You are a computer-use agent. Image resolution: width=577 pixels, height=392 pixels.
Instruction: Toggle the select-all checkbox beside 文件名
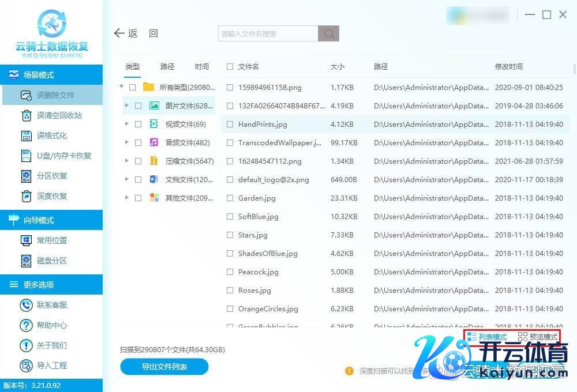[230, 67]
